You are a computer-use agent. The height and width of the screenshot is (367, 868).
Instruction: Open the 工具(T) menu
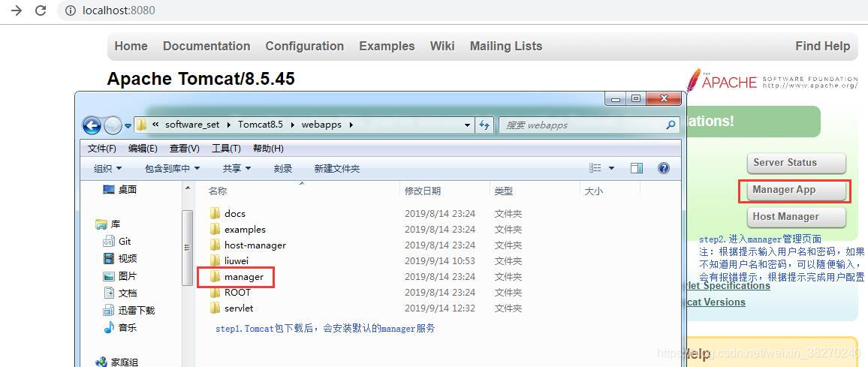226,149
